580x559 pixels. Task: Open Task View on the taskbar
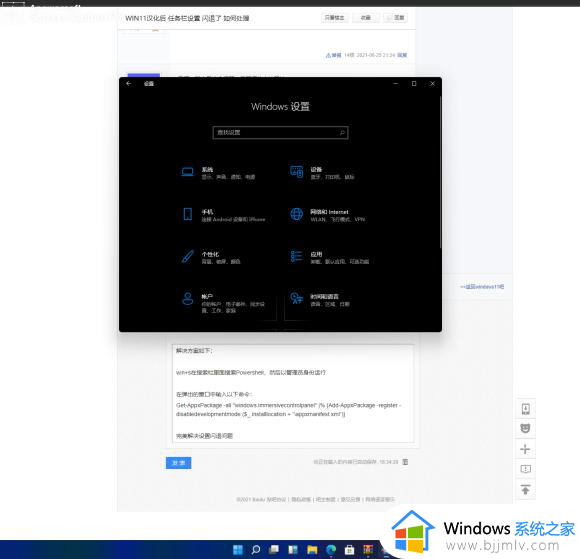click(274, 550)
